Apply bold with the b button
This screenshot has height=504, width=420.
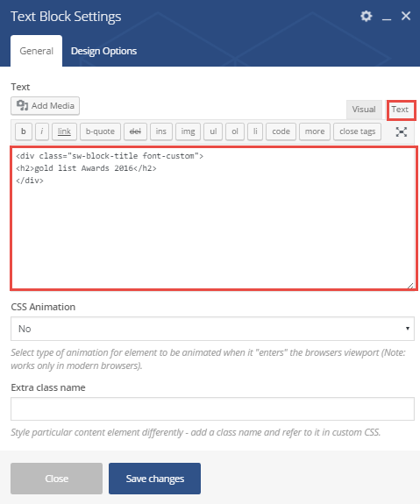pyautogui.click(x=24, y=131)
